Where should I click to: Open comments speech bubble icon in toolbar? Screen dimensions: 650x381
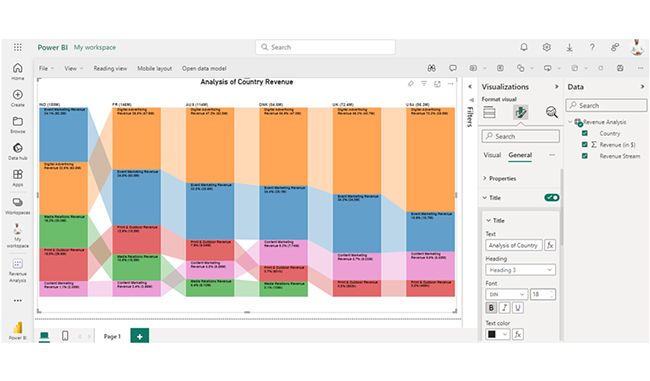453,68
